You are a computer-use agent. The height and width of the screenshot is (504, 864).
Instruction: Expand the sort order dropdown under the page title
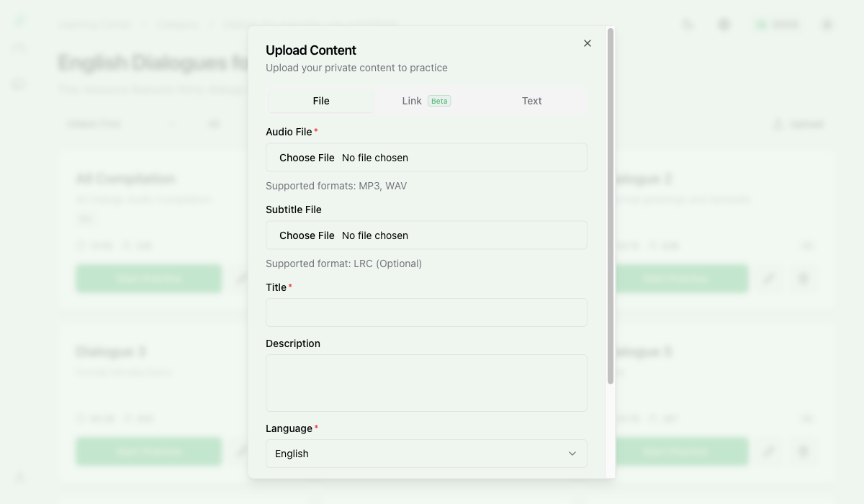(121, 124)
